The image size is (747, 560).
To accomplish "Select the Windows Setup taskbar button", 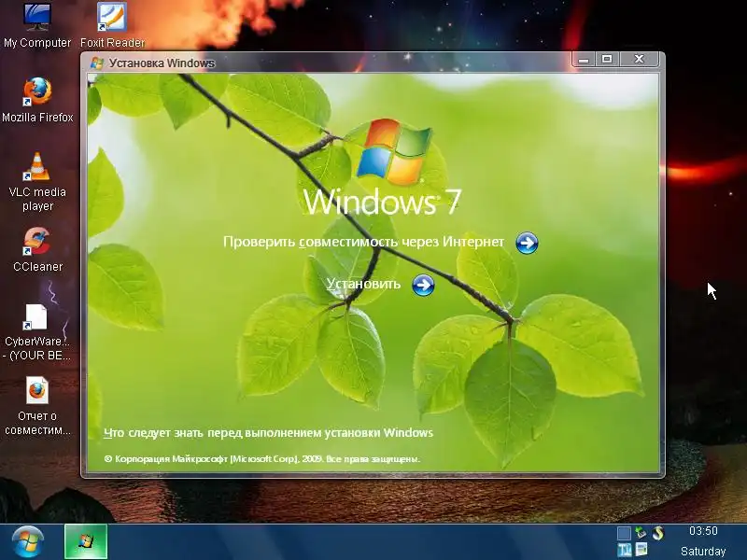I will click(86, 541).
